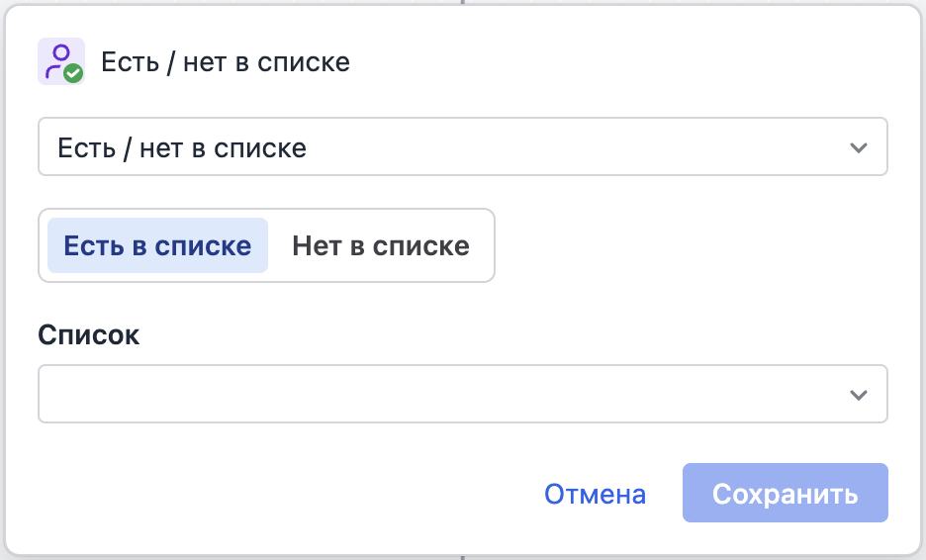
Task: Choose the highlighted "Есть в списке" segment
Action: pos(157,245)
